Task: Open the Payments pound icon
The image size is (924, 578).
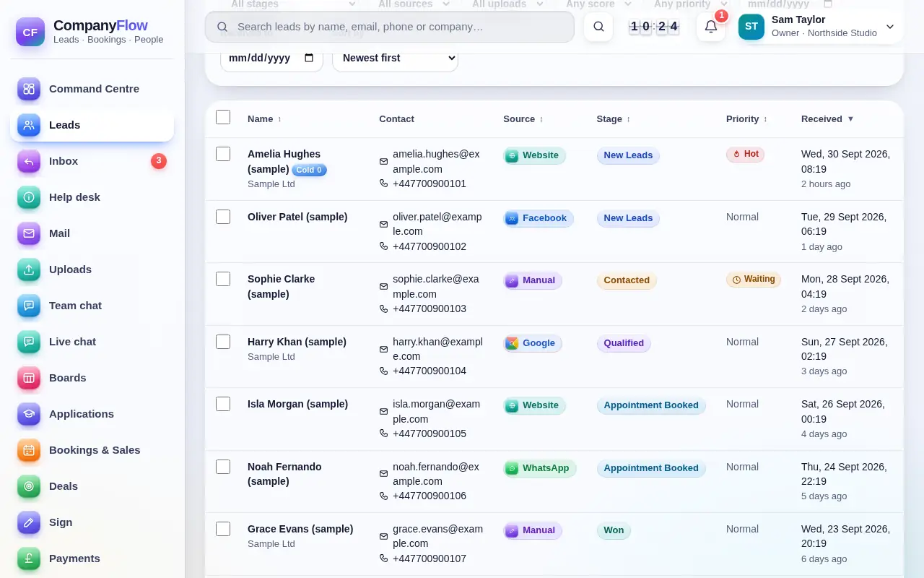Action: point(29,558)
